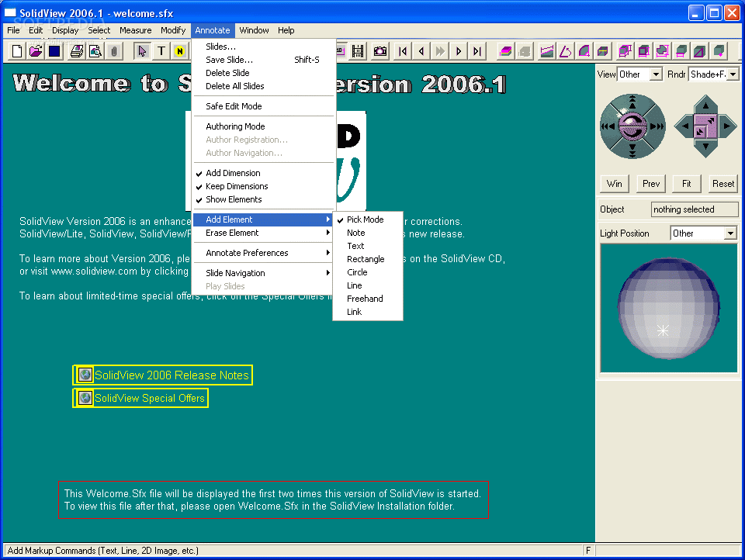Expand the Slide Navigation submenu
Screen dimensions: 745x560
264,273
